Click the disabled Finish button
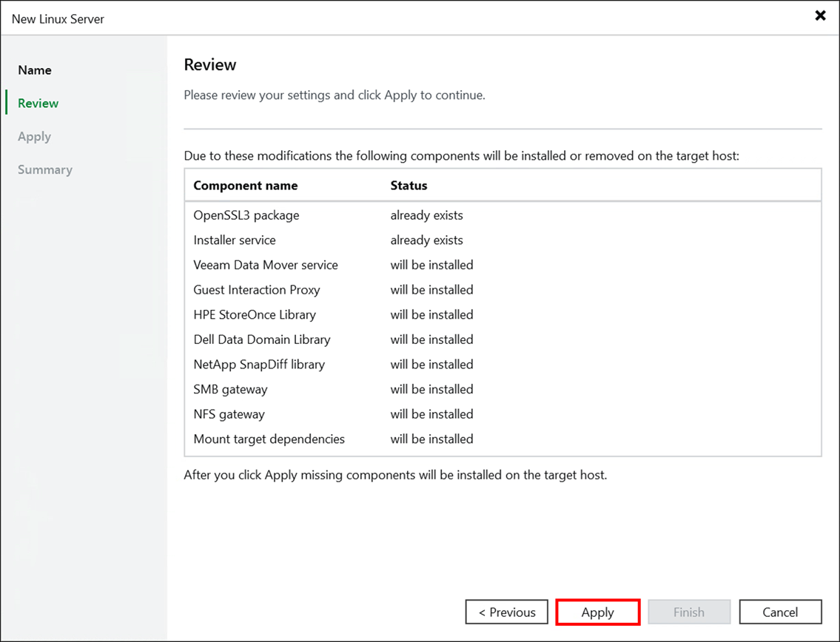Screen dimensions: 840x642 point(689,612)
